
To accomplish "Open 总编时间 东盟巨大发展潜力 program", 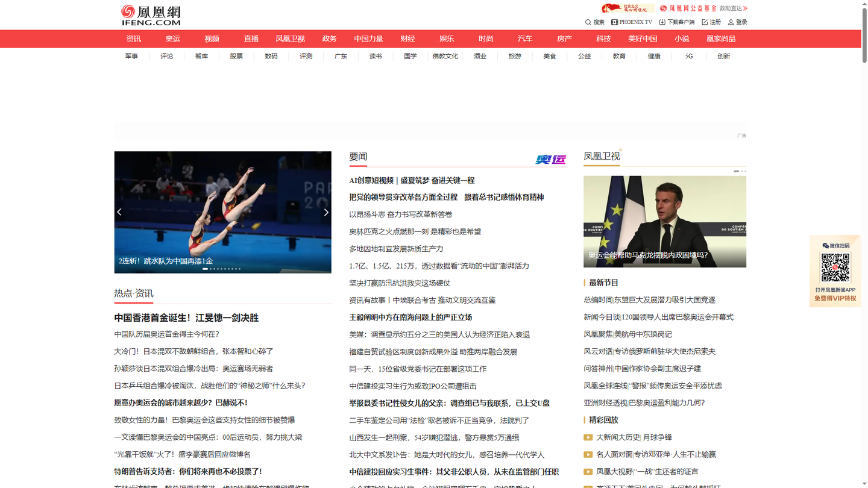I will 649,300.
